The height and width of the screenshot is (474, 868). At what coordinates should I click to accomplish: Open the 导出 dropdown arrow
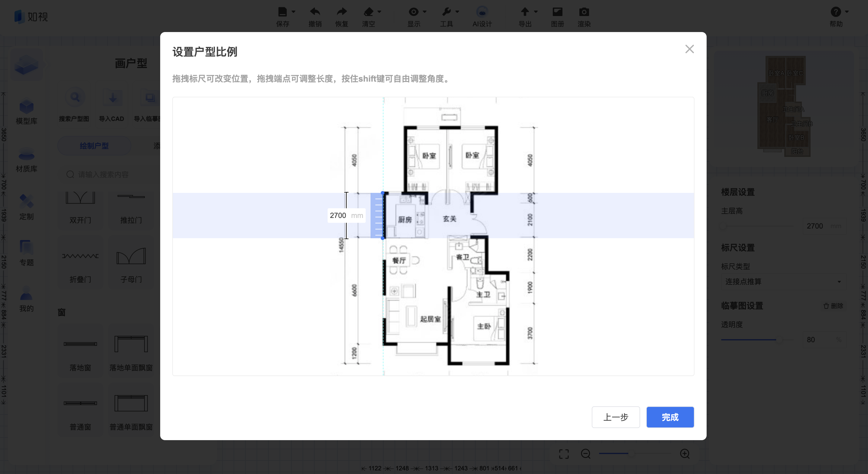[x=536, y=12]
